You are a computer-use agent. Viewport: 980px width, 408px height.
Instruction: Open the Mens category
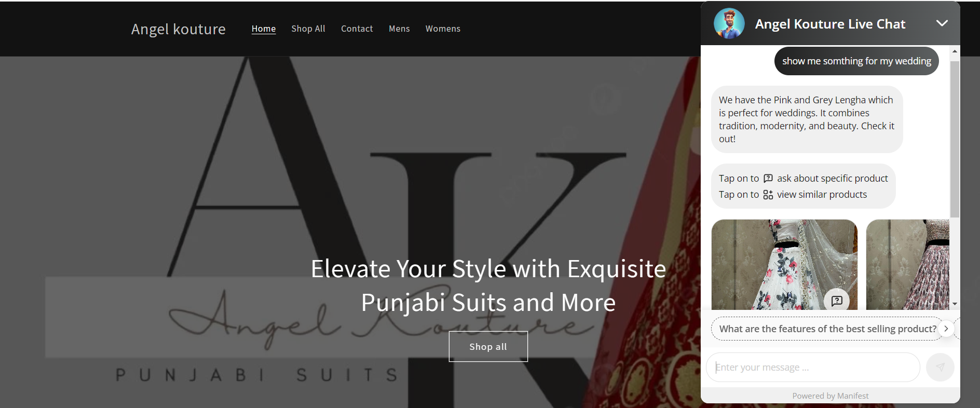[x=399, y=29]
